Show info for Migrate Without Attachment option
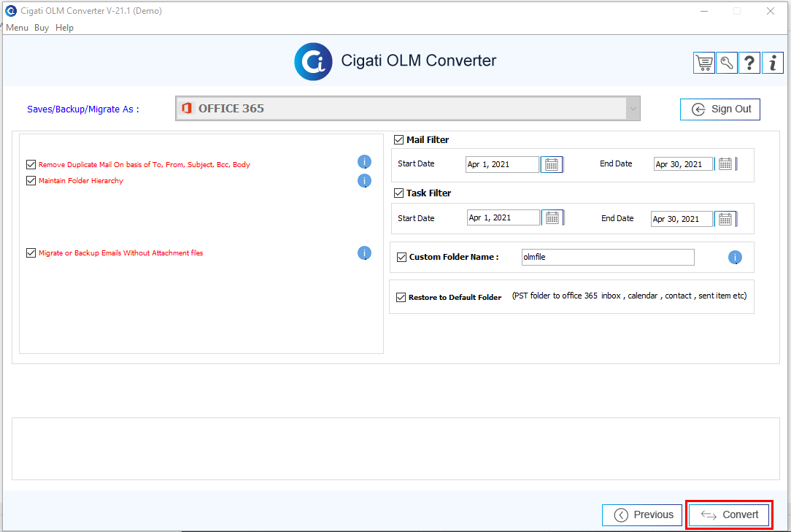 point(364,253)
